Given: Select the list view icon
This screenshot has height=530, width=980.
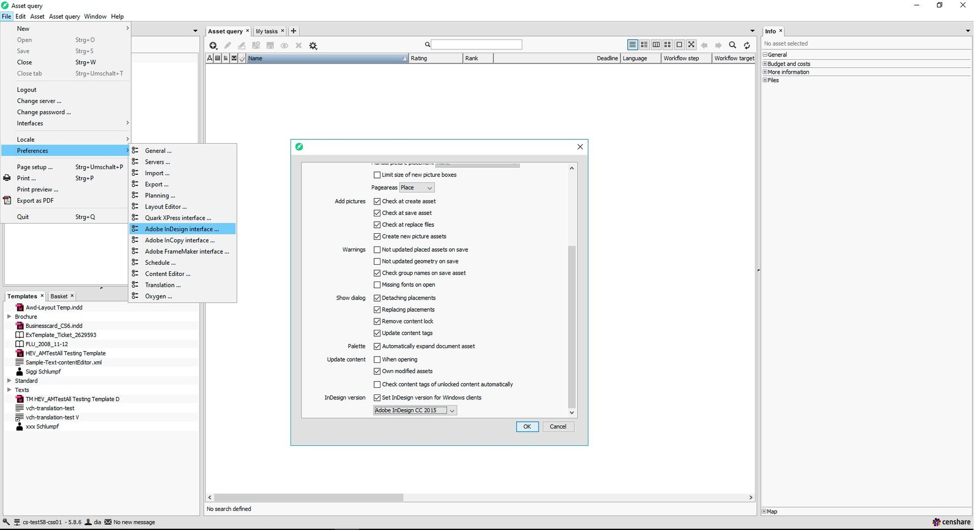Looking at the screenshot, I should tap(632, 45).
